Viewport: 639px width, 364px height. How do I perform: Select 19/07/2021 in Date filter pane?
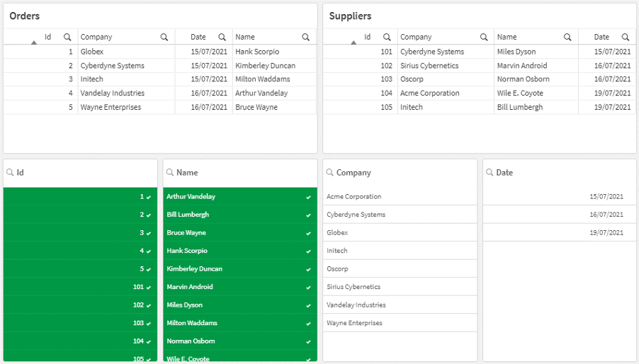560,232
